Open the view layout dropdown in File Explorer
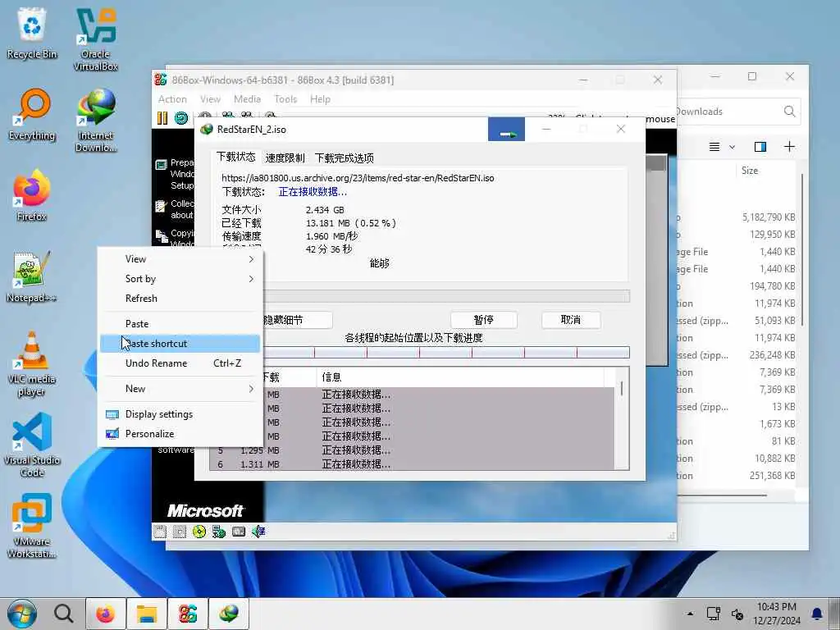The height and width of the screenshot is (630, 840). 722,147
